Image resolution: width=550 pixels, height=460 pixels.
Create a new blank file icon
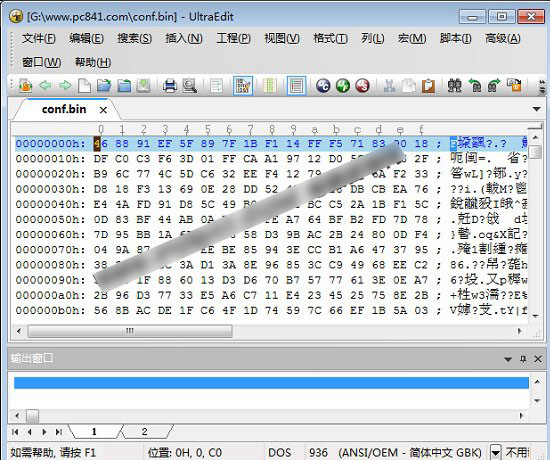pyautogui.click(x=84, y=85)
